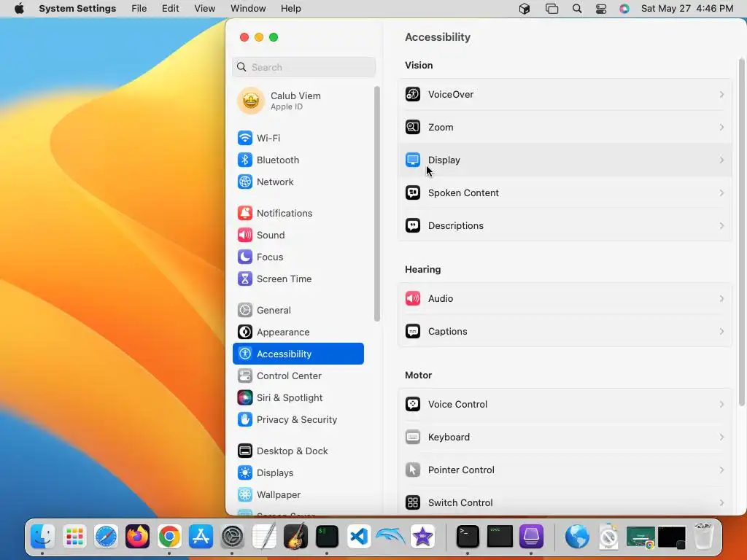
Task: Click the Wi-Fi icon in sidebar
Action: 245,138
